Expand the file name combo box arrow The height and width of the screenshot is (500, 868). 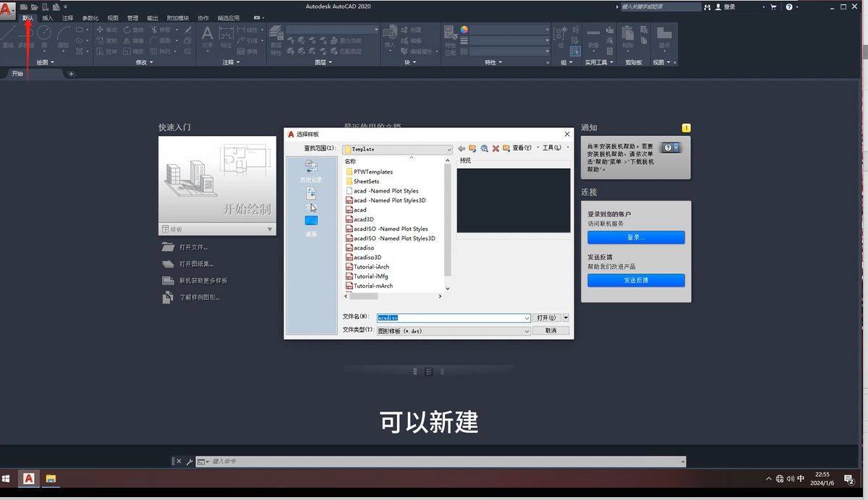(x=527, y=318)
